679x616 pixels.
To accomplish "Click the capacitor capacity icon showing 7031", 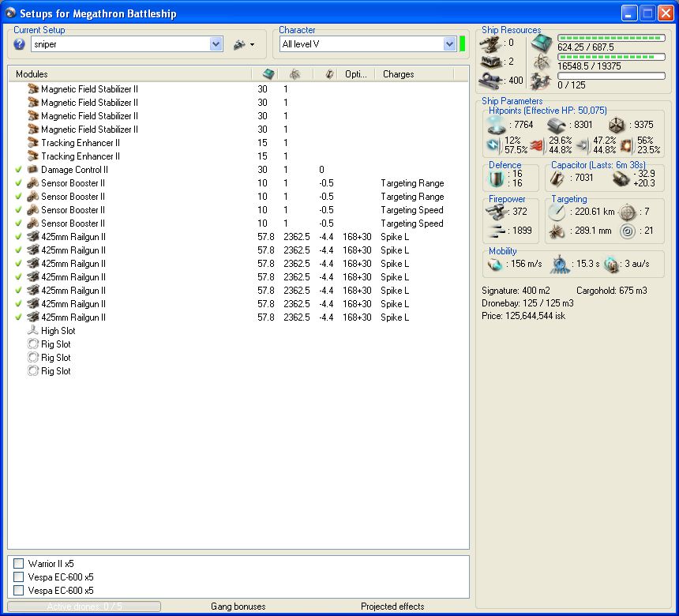I will coord(557,178).
